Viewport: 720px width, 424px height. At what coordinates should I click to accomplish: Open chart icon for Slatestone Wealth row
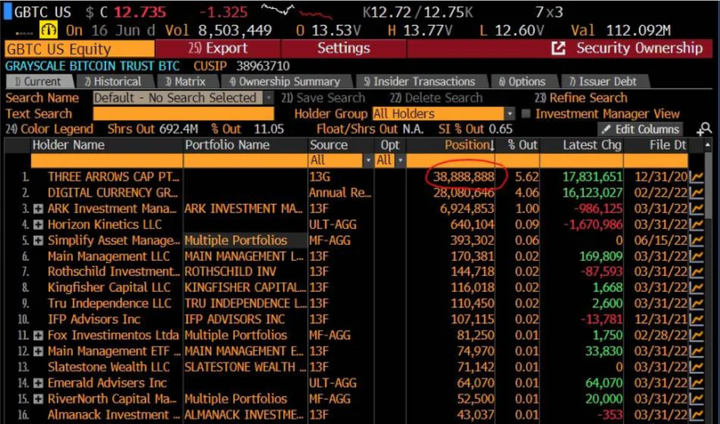(697, 367)
